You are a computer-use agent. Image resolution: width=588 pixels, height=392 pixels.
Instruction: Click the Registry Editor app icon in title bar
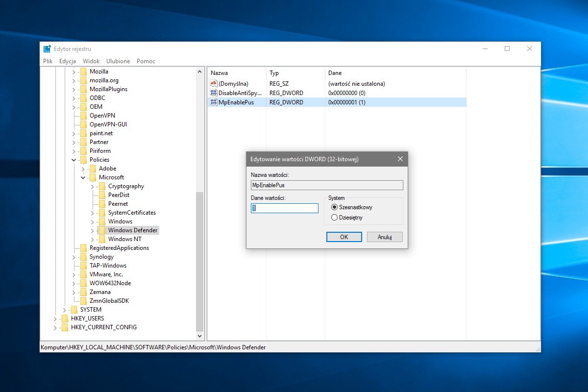click(47, 49)
